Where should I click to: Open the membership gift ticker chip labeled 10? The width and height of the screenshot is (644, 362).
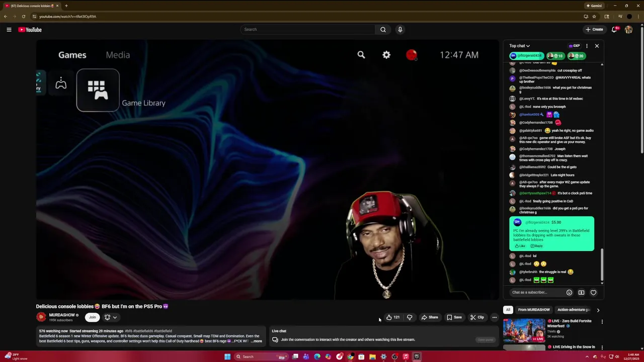[555, 56]
